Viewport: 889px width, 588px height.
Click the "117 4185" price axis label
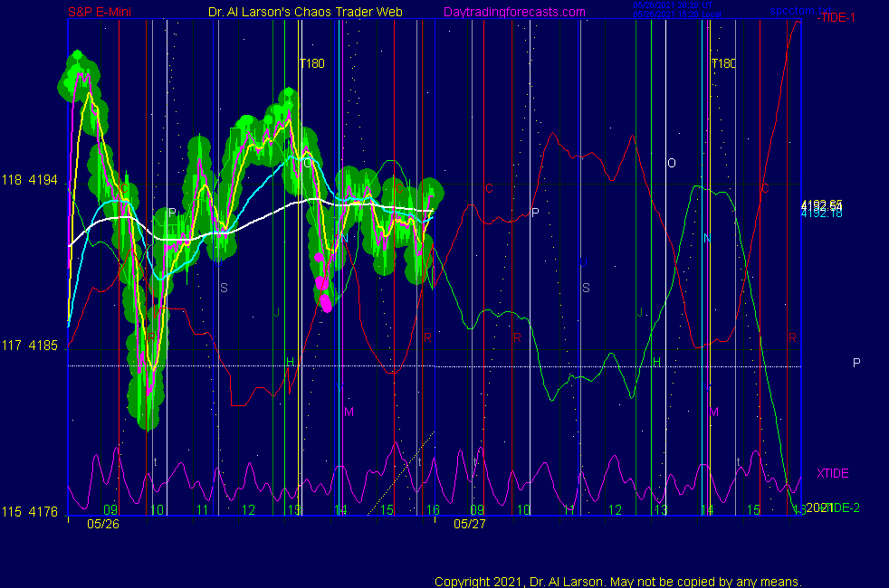[30, 345]
